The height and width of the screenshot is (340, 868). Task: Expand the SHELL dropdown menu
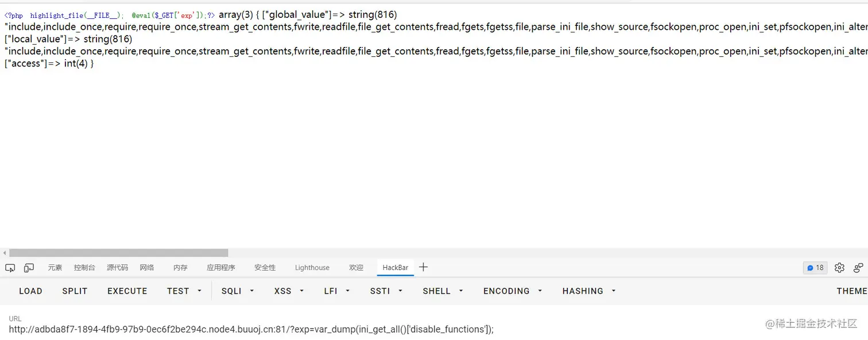click(x=443, y=291)
